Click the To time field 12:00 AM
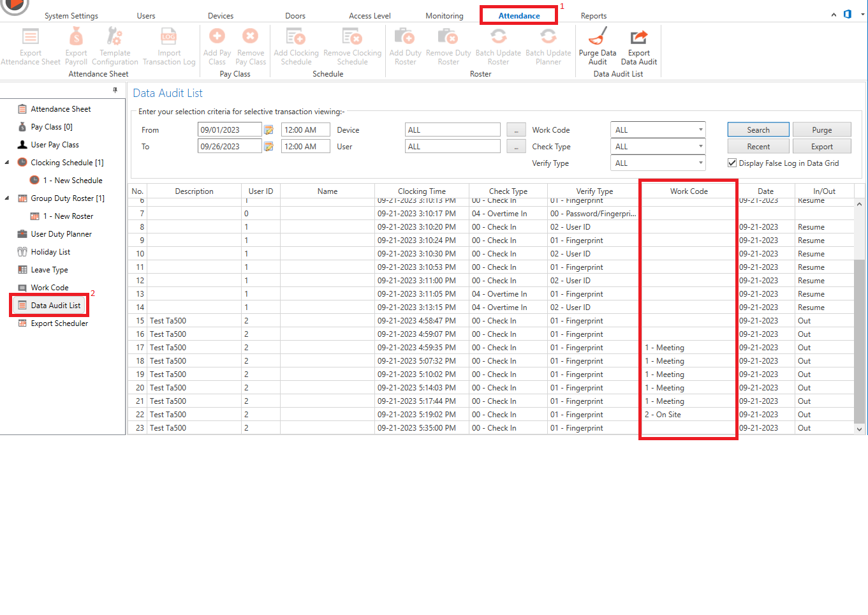 (x=305, y=146)
